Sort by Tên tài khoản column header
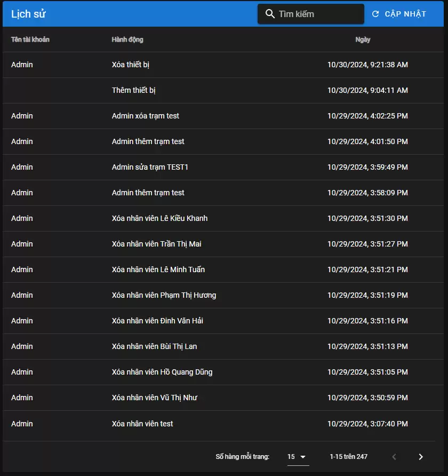Screen dimensions: 448x476 30,39
